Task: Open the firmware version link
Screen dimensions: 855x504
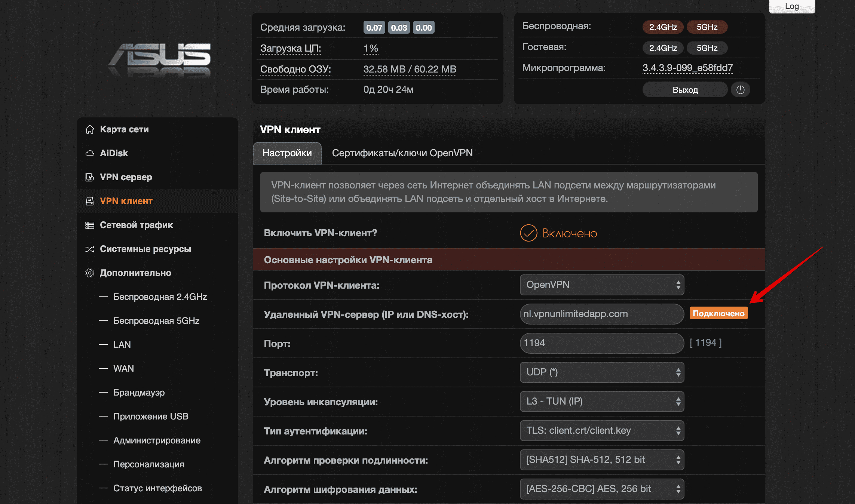Action: click(687, 68)
